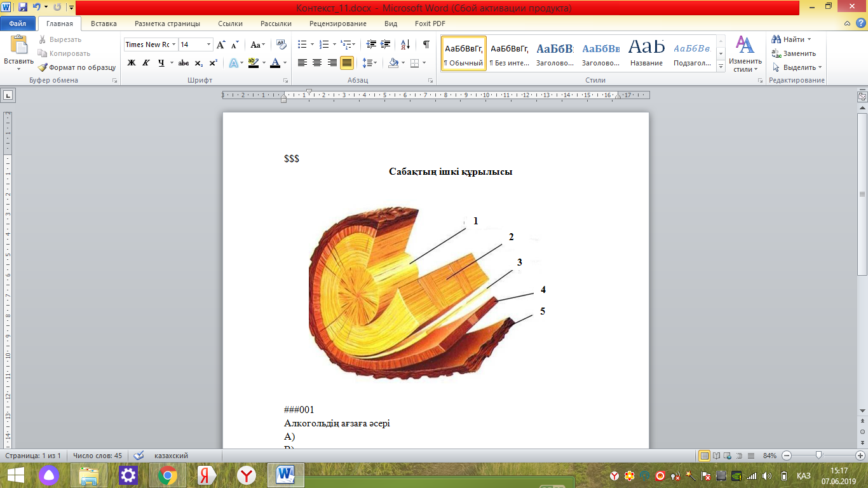Click the 84% zoom level button
This screenshot has height=488, width=868.
click(x=770, y=456)
